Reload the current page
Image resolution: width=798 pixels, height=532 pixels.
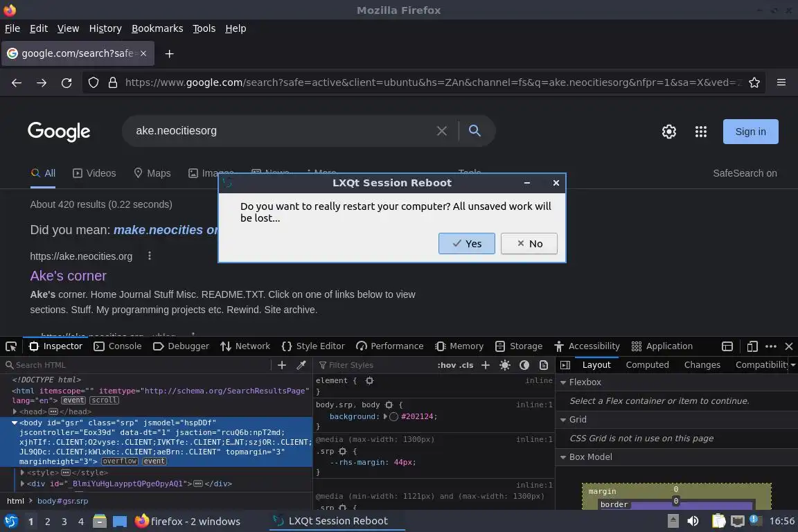[66, 82]
